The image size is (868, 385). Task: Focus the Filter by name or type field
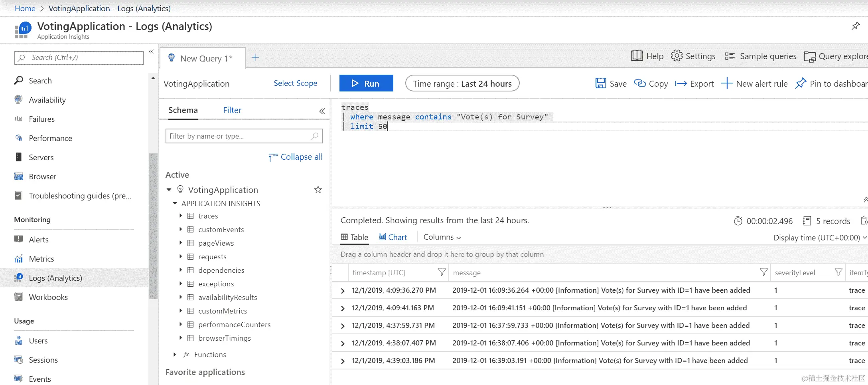tap(244, 136)
